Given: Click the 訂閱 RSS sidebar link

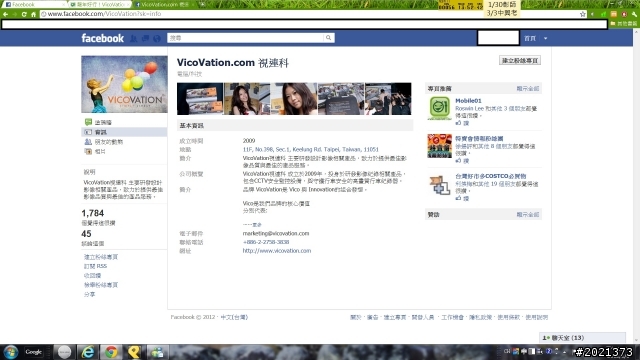Looking at the screenshot, I should pos(96,266).
